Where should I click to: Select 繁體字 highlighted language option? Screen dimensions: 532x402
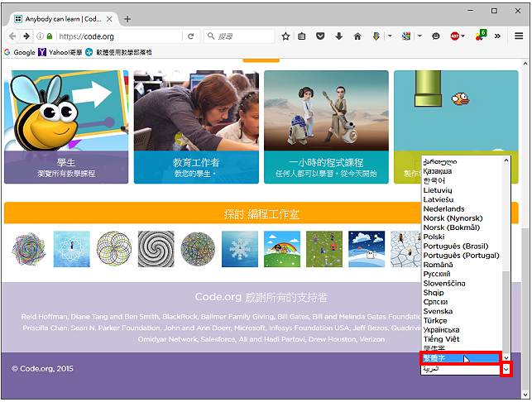[461, 358]
